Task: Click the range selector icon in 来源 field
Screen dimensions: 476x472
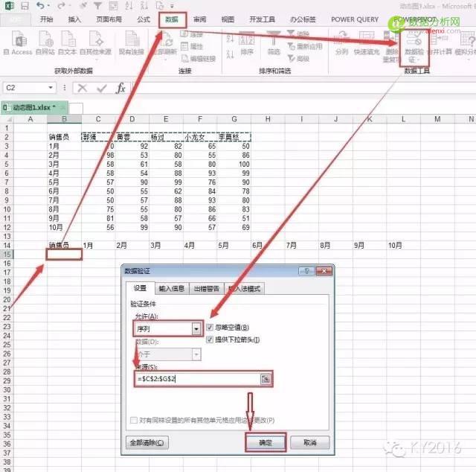Action: 266,379
